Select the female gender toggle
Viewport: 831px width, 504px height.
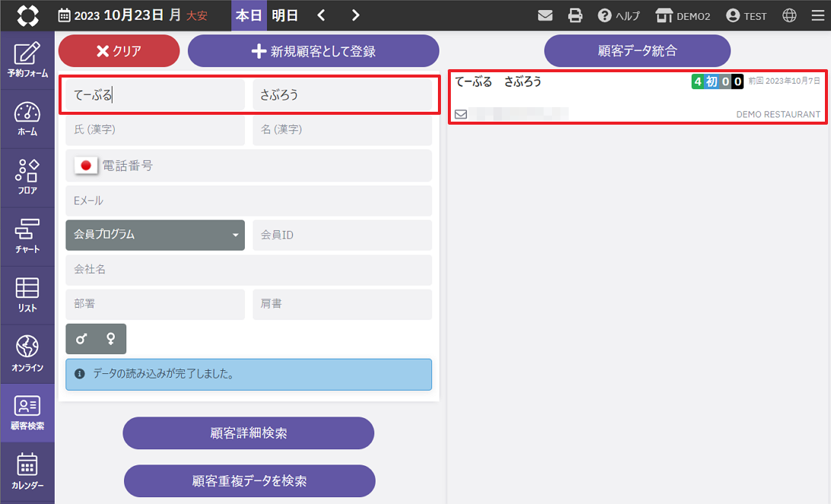point(111,339)
